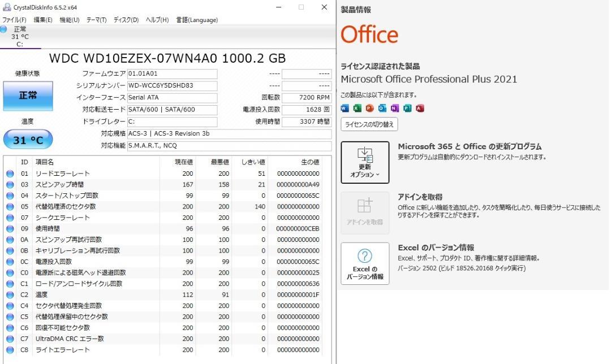The width and height of the screenshot is (611, 364).
Task: Click status orb for 代替処理保留中のセクタ数 row
Action: tap(10, 317)
